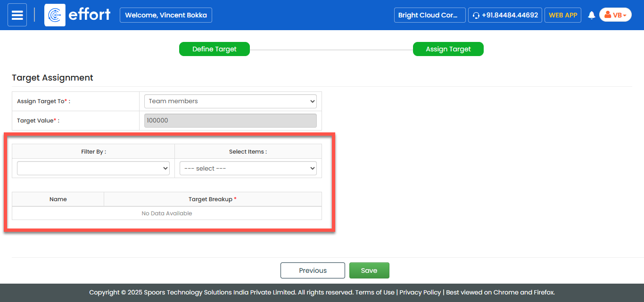Click the headset support phone number
This screenshot has width=644, height=302.
pyautogui.click(x=505, y=15)
